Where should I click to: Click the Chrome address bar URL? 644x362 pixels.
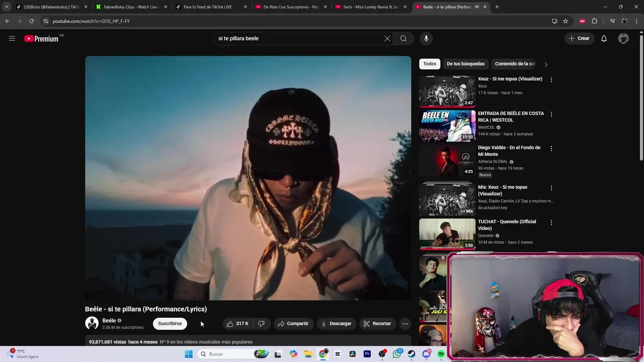pos(91,21)
